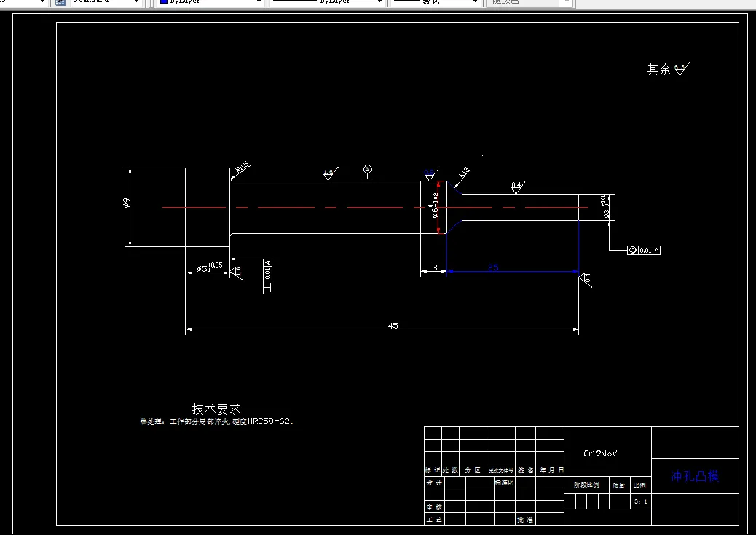Image resolution: width=756 pixels, height=535 pixels.
Task: Select the 处数 title block cell
Action: tap(450, 470)
